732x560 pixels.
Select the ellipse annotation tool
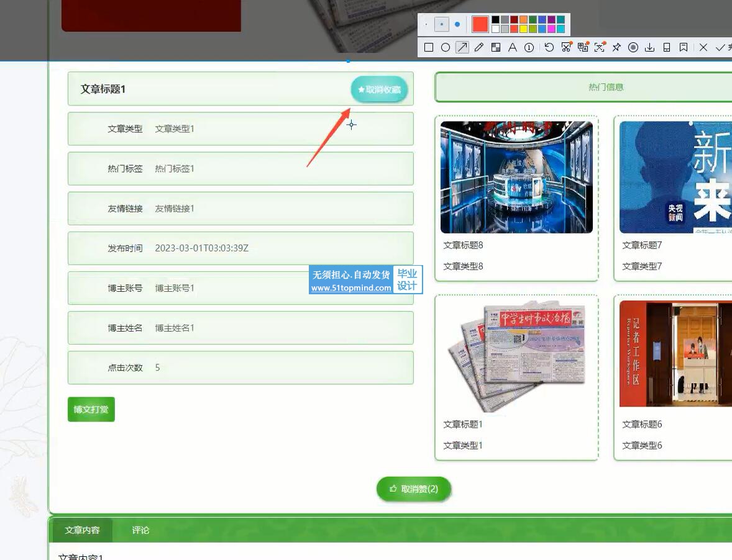tap(446, 48)
